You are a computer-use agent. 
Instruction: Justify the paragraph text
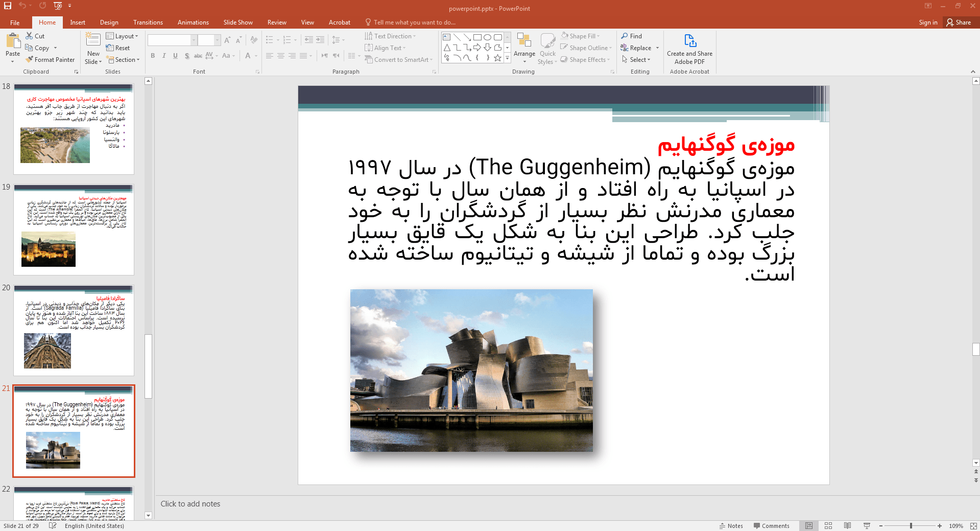303,56
